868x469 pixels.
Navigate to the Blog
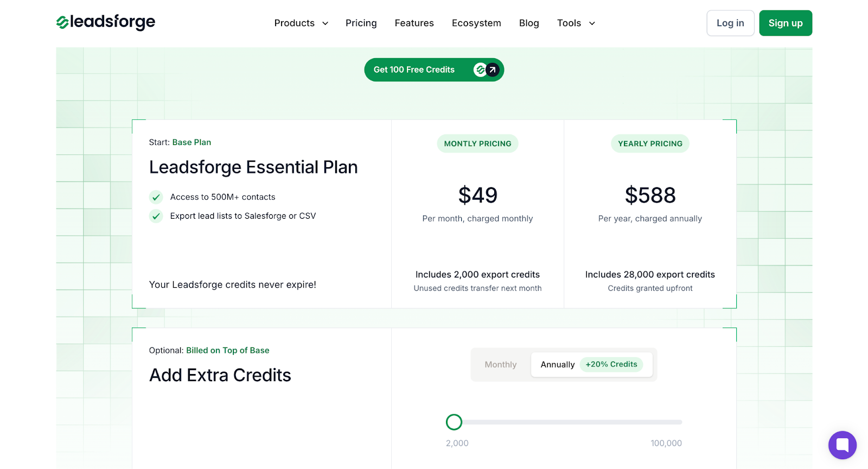pyautogui.click(x=529, y=23)
